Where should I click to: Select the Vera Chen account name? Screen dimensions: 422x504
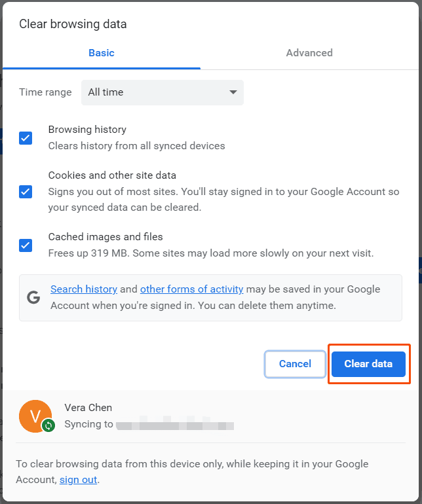[88, 408]
